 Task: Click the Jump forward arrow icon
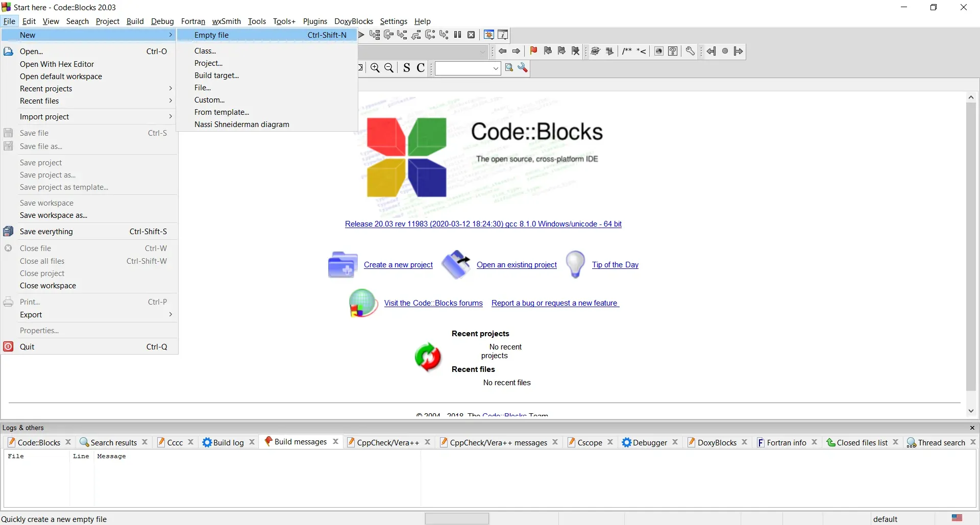[517, 51]
